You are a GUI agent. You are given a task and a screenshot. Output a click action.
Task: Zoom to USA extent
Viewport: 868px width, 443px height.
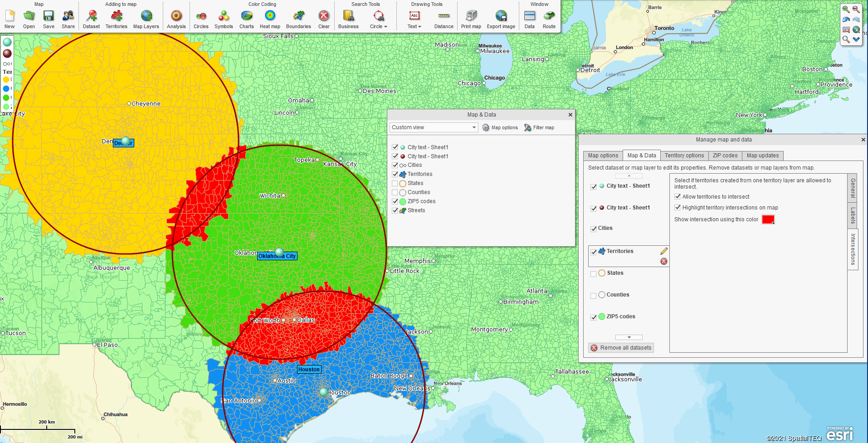point(846,30)
